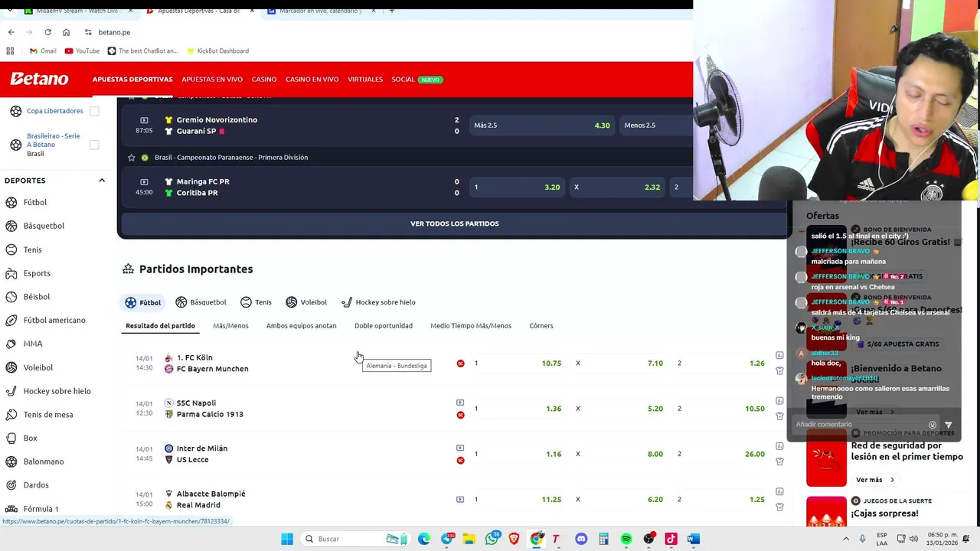This screenshot has height=551, width=980.
Task: Collapse the DEPORTES section
Action: 102,181
